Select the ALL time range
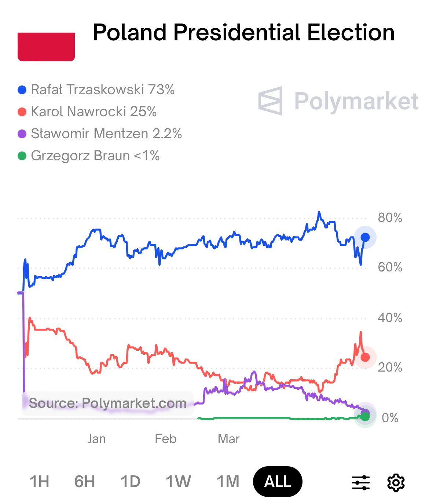The width and height of the screenshot is (429, 504). pos(278,482)
